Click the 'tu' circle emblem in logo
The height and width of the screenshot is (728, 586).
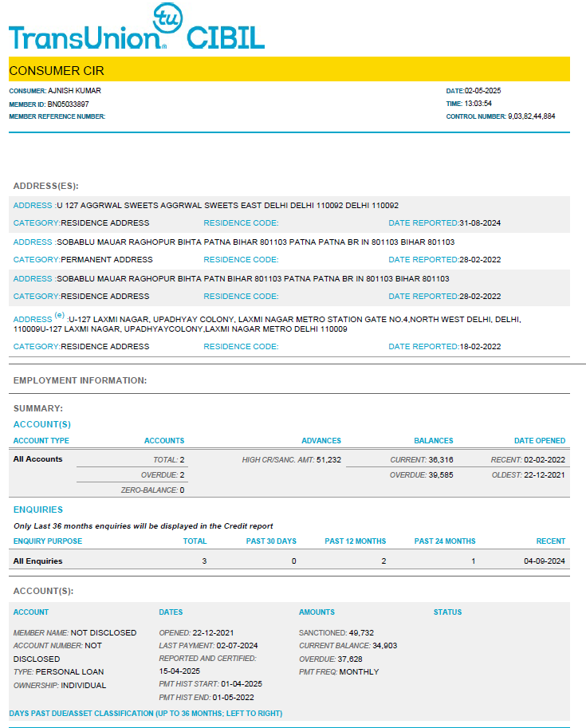tap(167, 18)
